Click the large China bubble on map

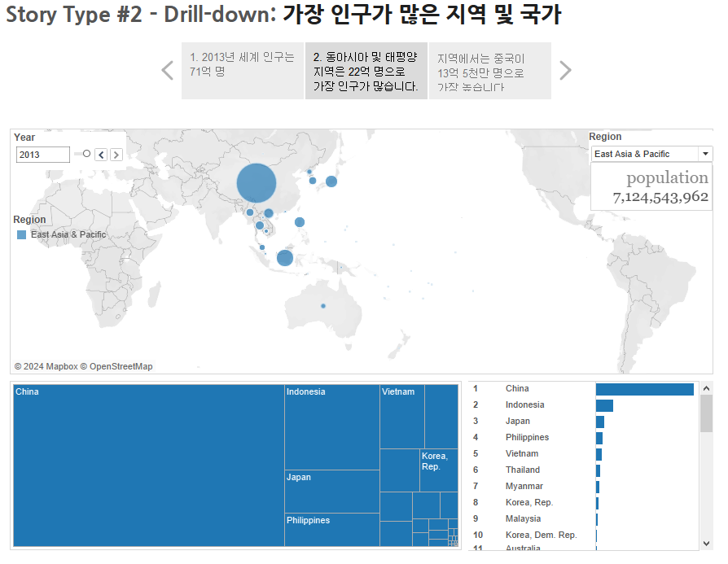(257, 183)
